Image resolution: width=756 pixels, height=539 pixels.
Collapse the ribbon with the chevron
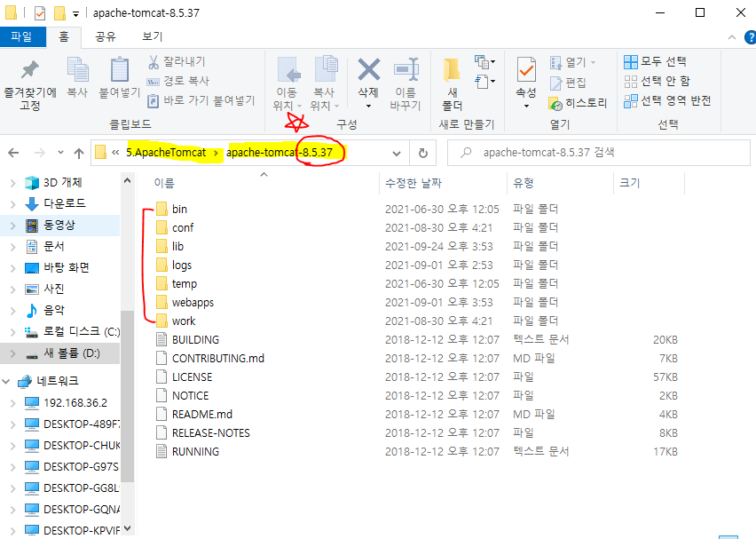[732, 37]
